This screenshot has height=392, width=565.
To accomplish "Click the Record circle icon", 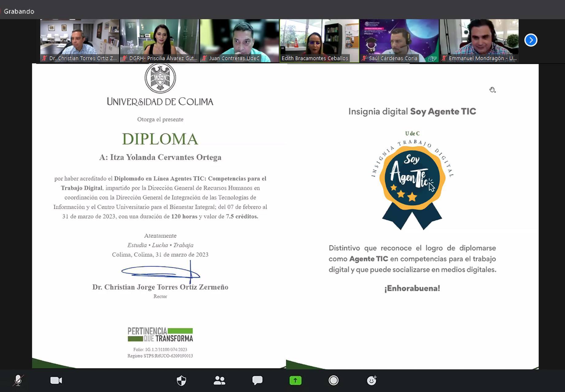I will [x=334, y=380].
